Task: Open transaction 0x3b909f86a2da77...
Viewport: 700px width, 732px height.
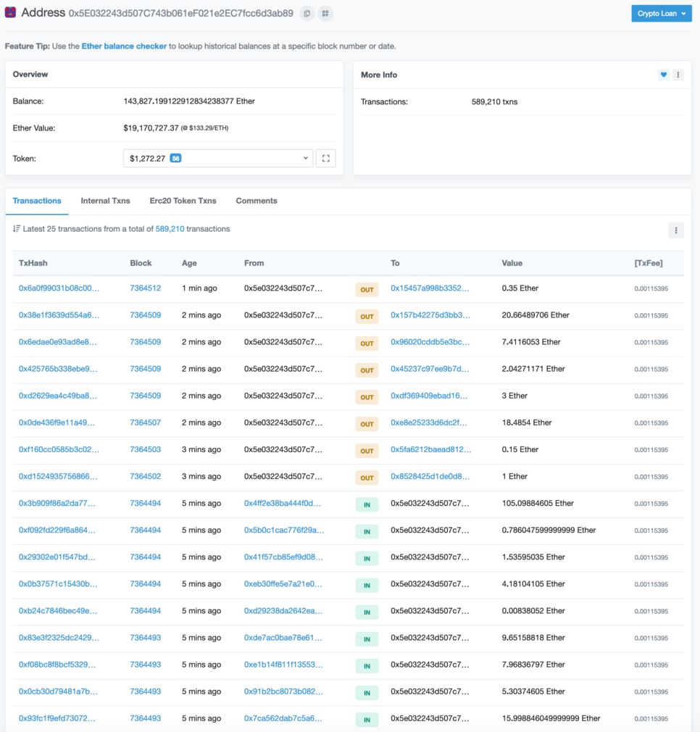Action: pyautogui.click(x=57, y=503)
